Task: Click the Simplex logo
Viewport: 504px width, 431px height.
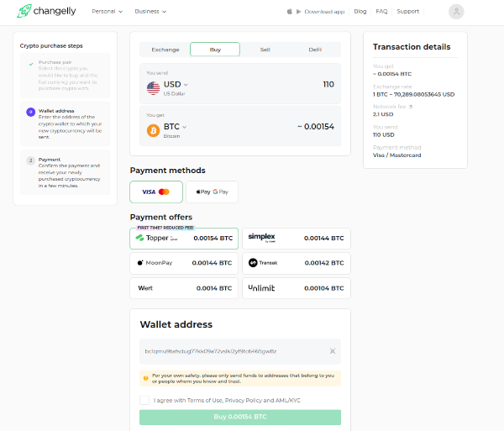Action: (x=261, y=238)
